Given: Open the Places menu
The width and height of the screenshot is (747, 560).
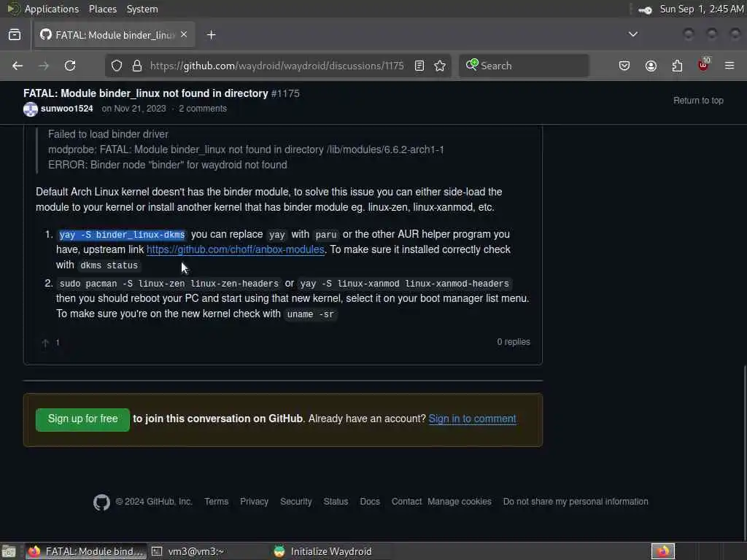Looking at the screenshot, I should (102, 9).
